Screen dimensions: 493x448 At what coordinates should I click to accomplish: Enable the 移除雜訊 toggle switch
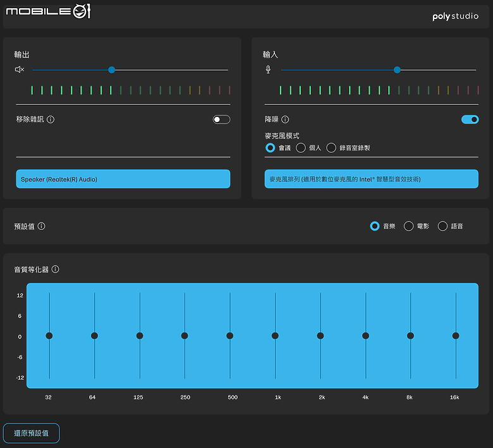[x=221, y=119]
